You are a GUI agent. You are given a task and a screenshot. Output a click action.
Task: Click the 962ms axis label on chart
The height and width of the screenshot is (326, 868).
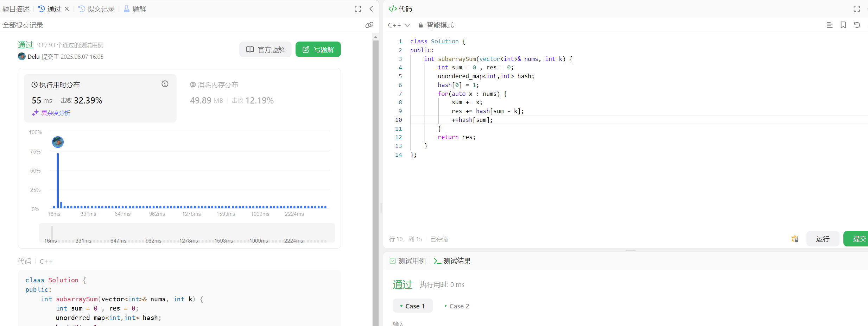tap(157, 214)
